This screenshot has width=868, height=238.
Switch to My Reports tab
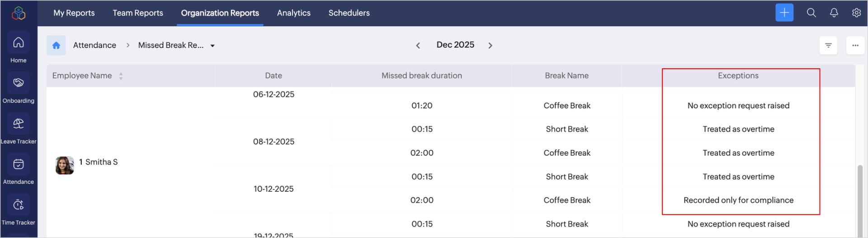(74, 13)
